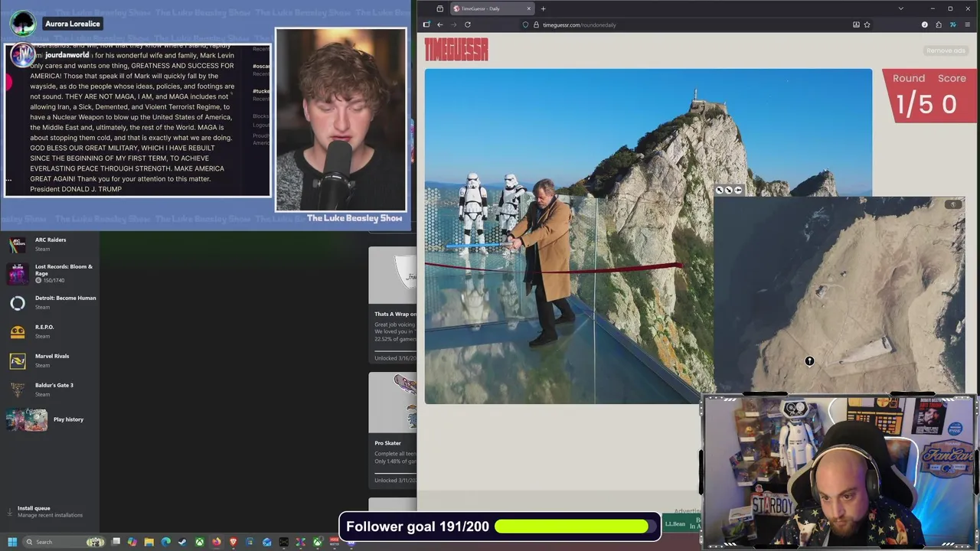Close the TimeGuessr - Daily tab
The image size is (980, 551).
pos(529,8)
